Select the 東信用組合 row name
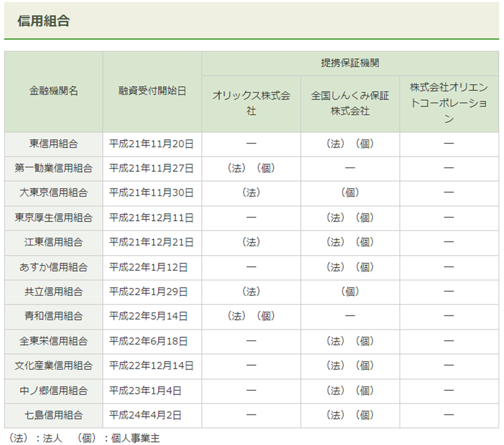Image resolution: width=504 pixels, height=445 pixels. click(53, 144)
